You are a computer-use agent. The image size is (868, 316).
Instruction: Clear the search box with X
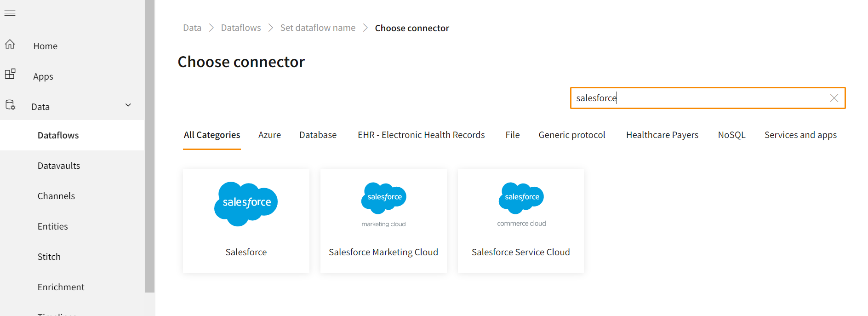click(834, 98)
